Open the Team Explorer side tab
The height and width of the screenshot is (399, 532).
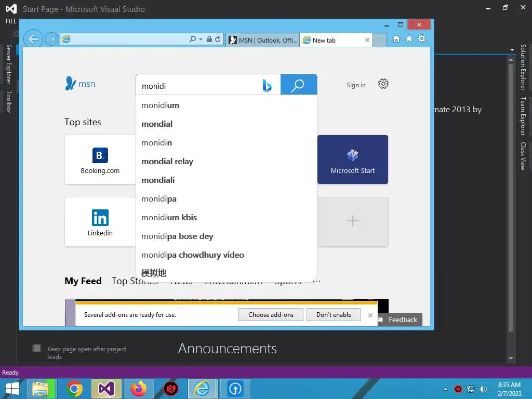pyautogui.click(x=523, y=116)
